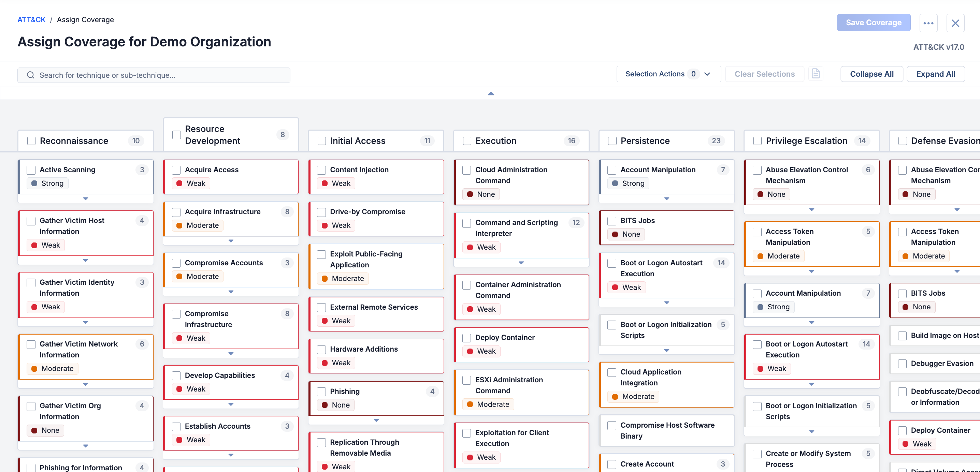Click Phishing sub-technique count badge 4
The image size is (980, 472).
tap(432, 391)
